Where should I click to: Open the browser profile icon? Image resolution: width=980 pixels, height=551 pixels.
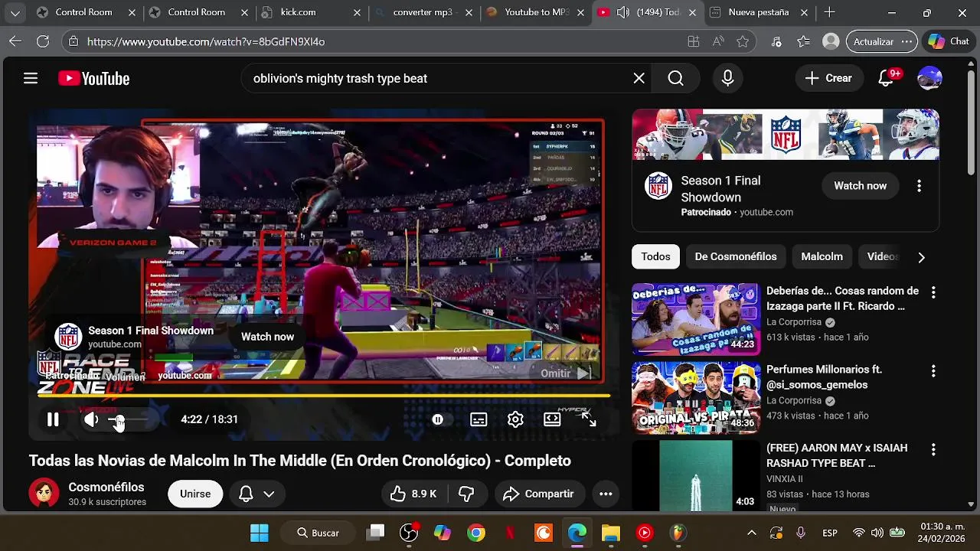(831, 41)
